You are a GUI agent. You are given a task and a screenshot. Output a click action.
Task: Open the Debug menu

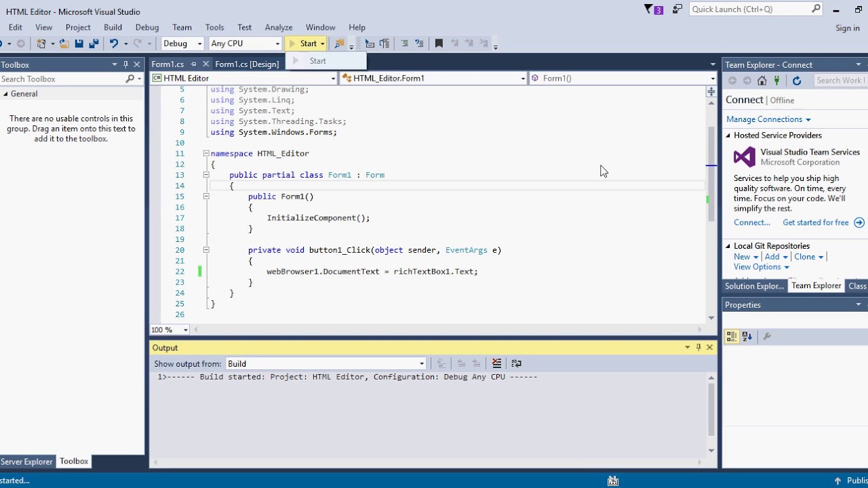tap(146, 27)
